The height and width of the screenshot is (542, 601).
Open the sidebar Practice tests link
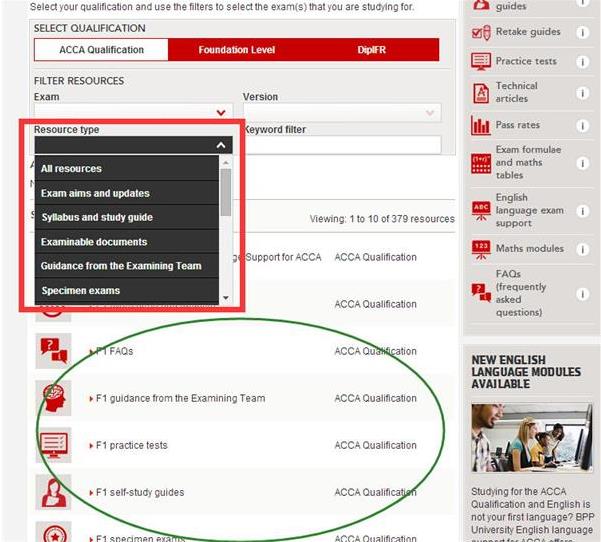(526, 61)
